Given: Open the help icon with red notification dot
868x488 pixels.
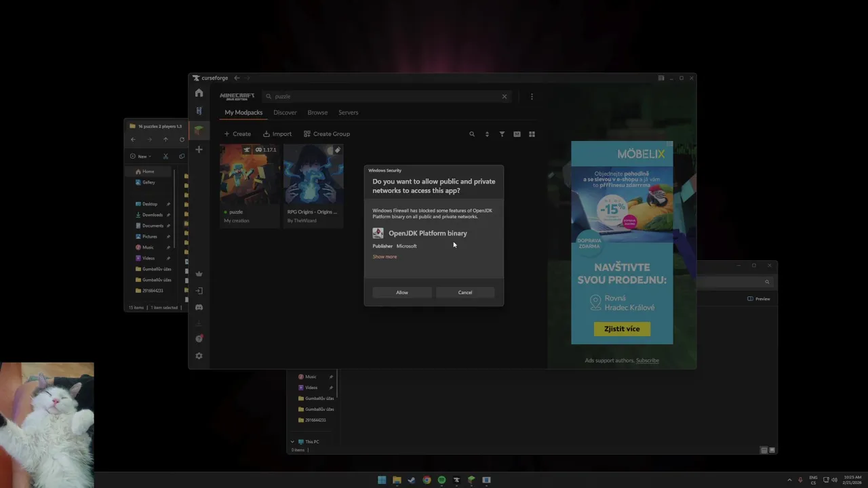Looking at the screenshot, I should 199,338.
